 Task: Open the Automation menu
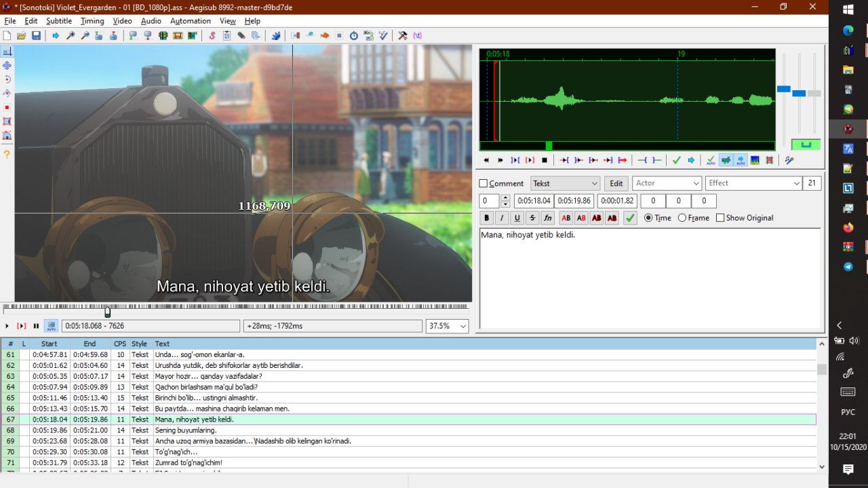(x=191, y=21)
